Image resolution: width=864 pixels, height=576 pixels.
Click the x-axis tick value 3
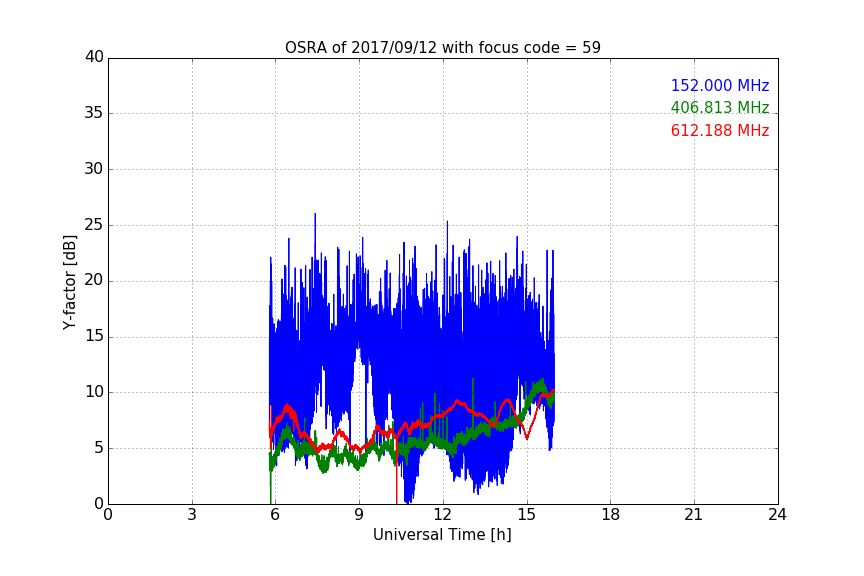(192, 515)
